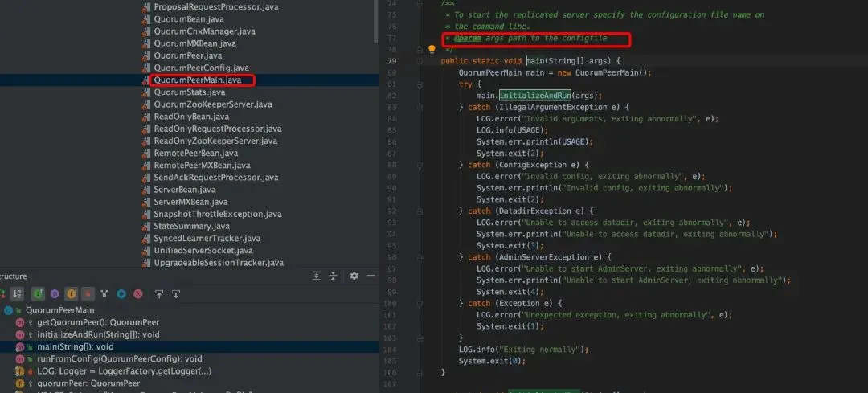Toggle Show Inherited green icon in Structure toolbar
868x393 pixels.
coord(38,294)
